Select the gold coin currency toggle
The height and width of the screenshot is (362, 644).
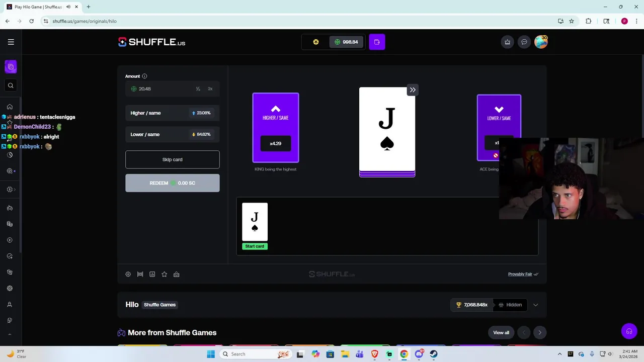pos(316,42)
